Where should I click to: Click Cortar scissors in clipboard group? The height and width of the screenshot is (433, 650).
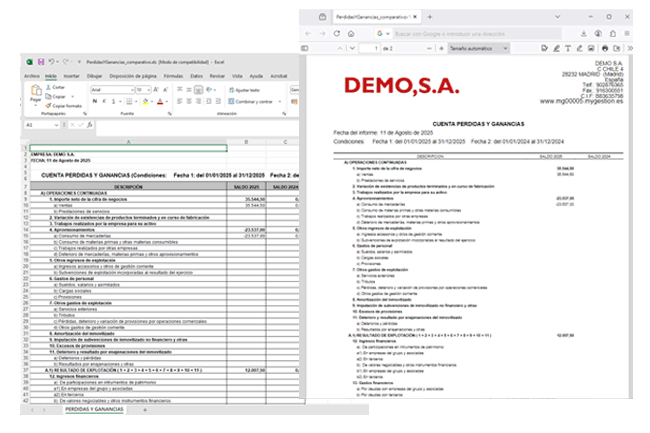click(49, 88)
